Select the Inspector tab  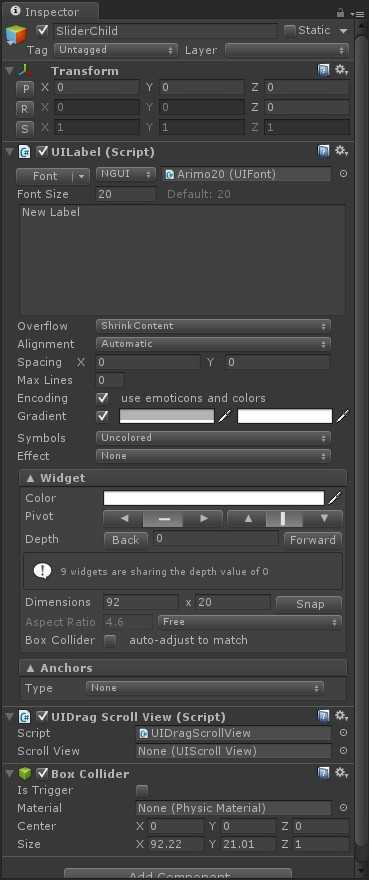click(x=51, y=12)
